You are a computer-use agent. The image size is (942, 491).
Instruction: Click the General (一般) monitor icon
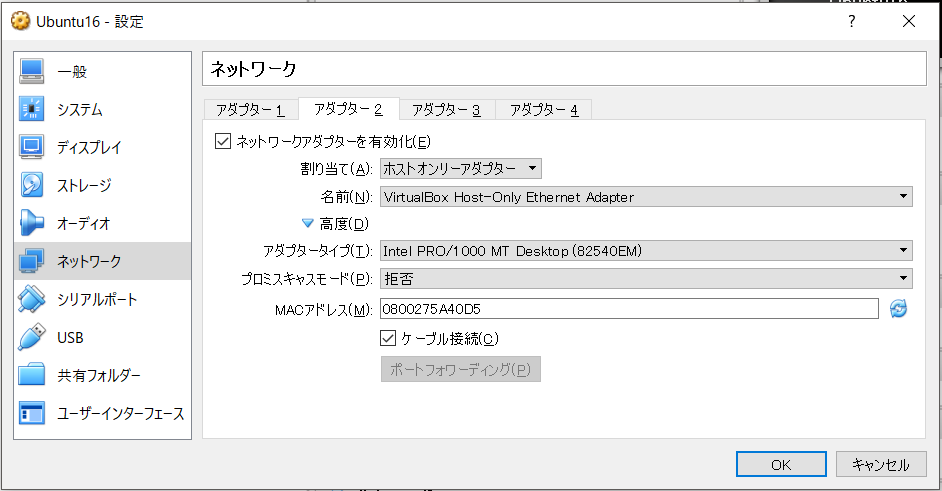[x=31, y=72]
